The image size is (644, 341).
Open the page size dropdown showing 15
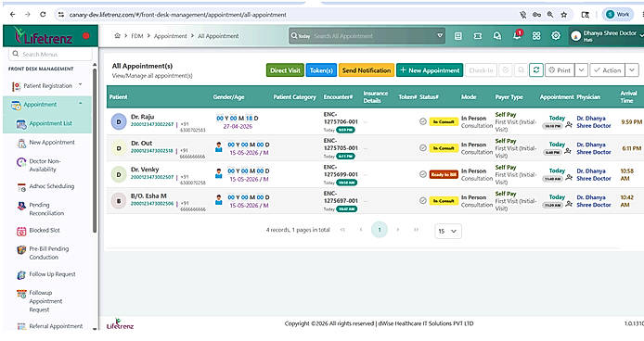coord(447,231)
